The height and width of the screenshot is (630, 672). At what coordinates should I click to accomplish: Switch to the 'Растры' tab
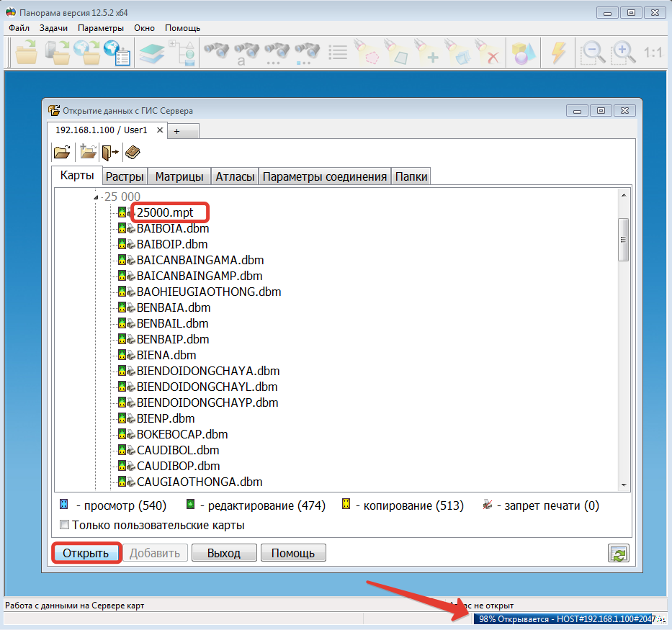coord(125,177)
